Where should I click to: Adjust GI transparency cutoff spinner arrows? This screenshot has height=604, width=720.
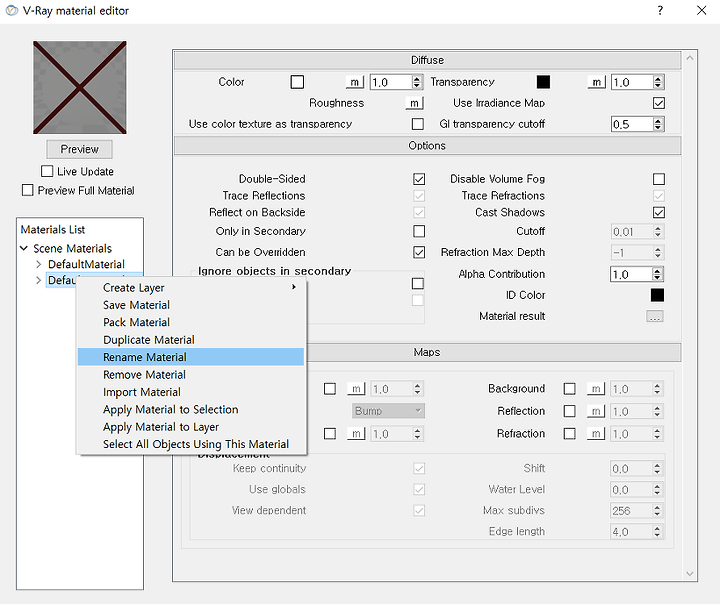click(658, 124)
